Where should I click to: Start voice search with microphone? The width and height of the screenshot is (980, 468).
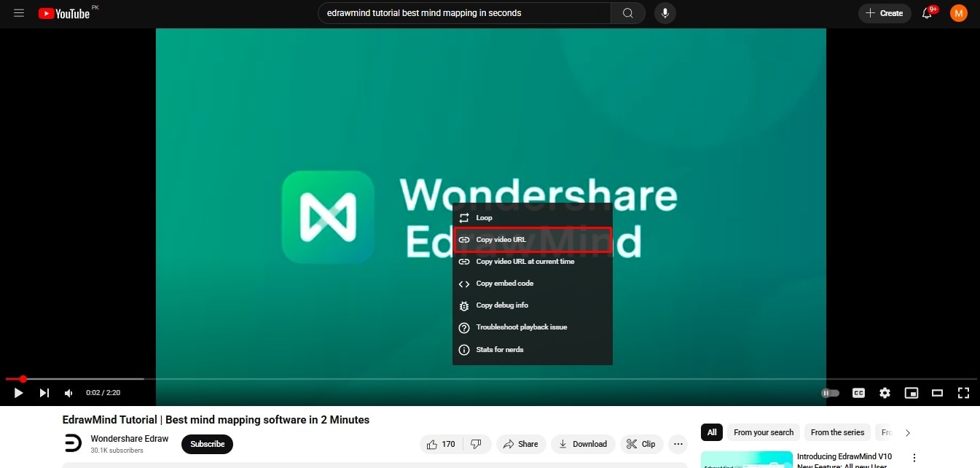click(x=665, y=13)
